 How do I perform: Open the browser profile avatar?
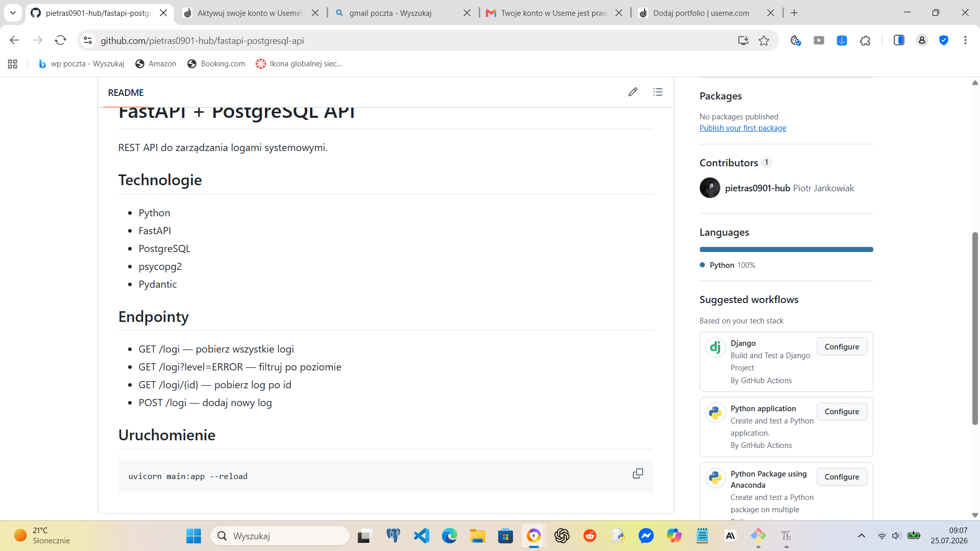coord(922,40)
